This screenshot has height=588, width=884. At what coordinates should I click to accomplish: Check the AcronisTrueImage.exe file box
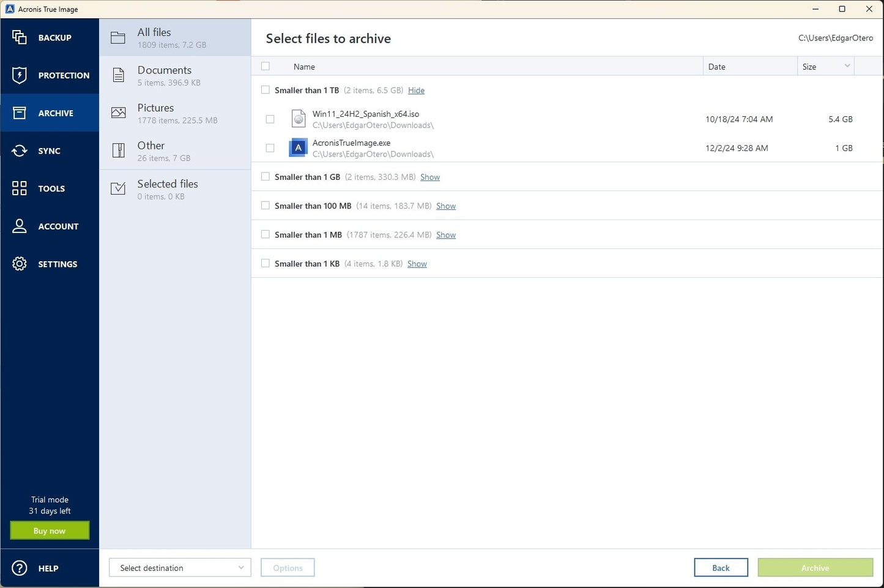click(270, 148)
